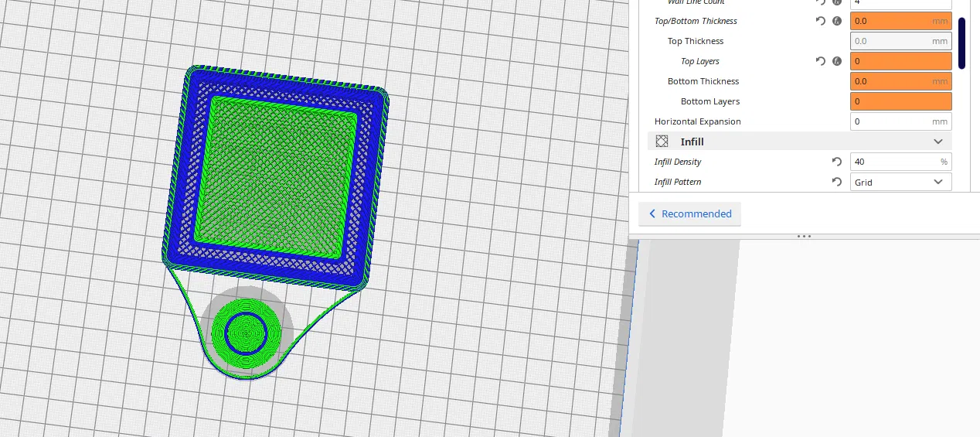The height and width of the screenshot is (437, 980).
Task: Select the Infill Pattern label
Action: pyautogui.click(x=678, y=182)
